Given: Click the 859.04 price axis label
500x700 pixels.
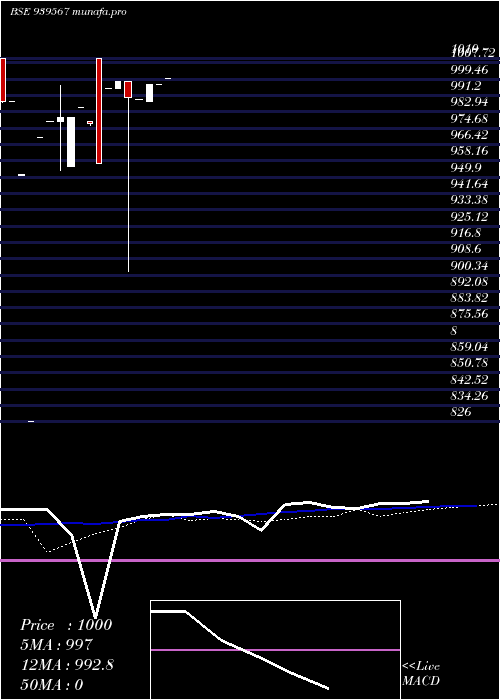Looking at the screenshot, I should (469, 346).
